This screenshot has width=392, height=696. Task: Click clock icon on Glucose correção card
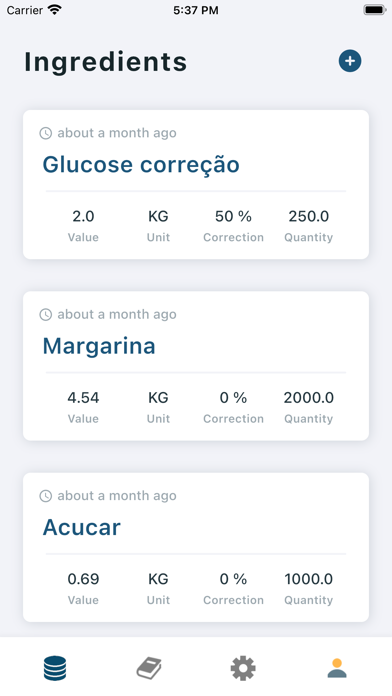(x=46, y=133)
